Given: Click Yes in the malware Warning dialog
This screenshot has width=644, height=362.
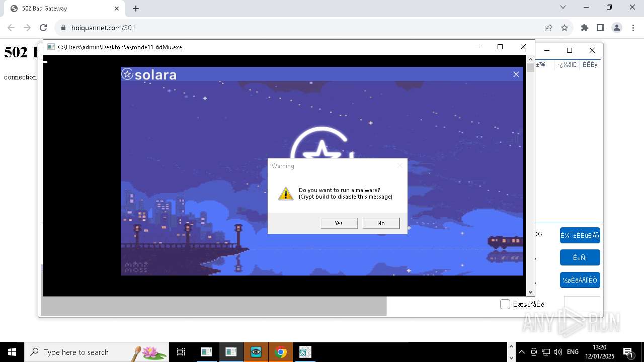Looking at the screenshot, I should pyautogui.click(x=339, y=223).
